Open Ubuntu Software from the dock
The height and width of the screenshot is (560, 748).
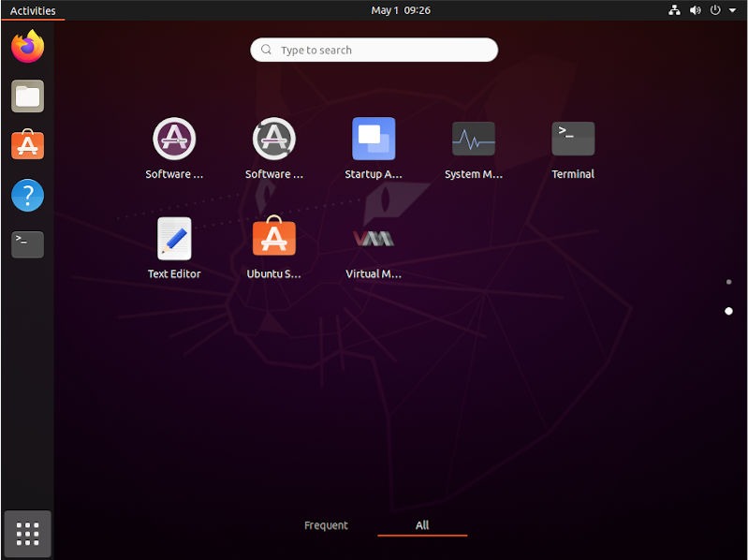pos(28,144)
